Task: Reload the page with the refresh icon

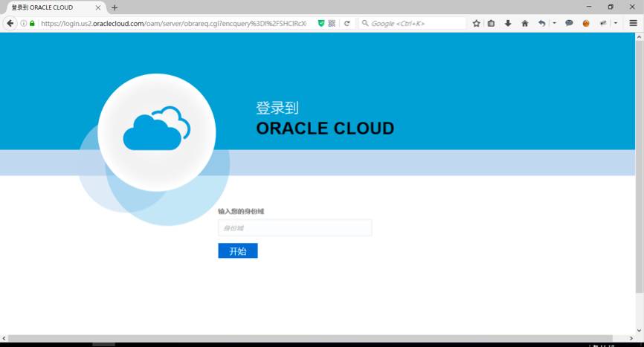Action: [347, 23]
